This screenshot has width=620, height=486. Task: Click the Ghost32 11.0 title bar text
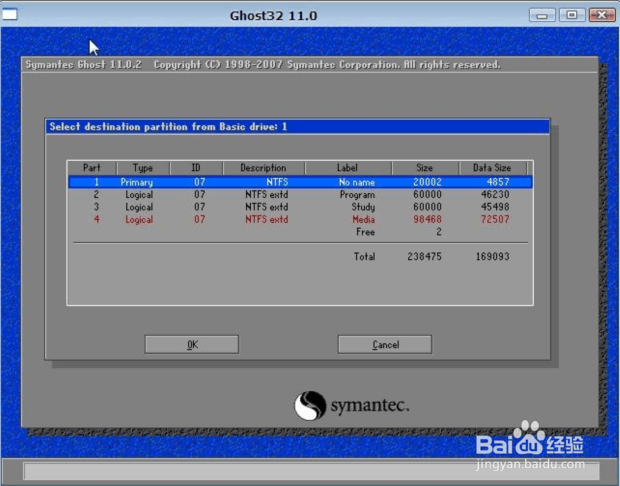click(x=273, y=16)
